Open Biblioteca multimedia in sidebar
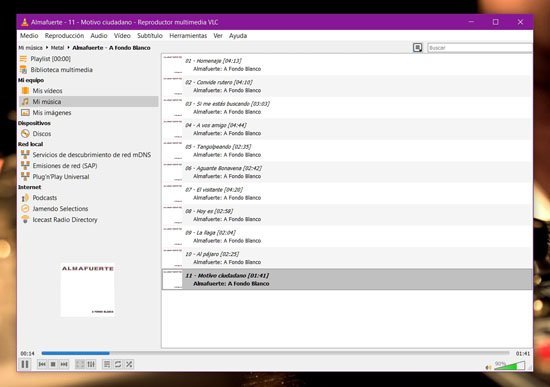This screenshot has width=550, height=387. click(x=56, y=69)
